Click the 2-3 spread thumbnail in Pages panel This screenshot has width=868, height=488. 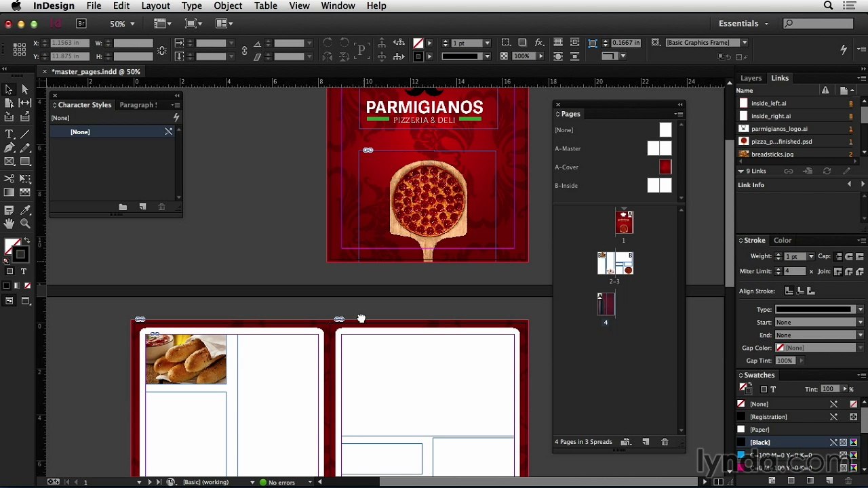(x=615, y=263)
